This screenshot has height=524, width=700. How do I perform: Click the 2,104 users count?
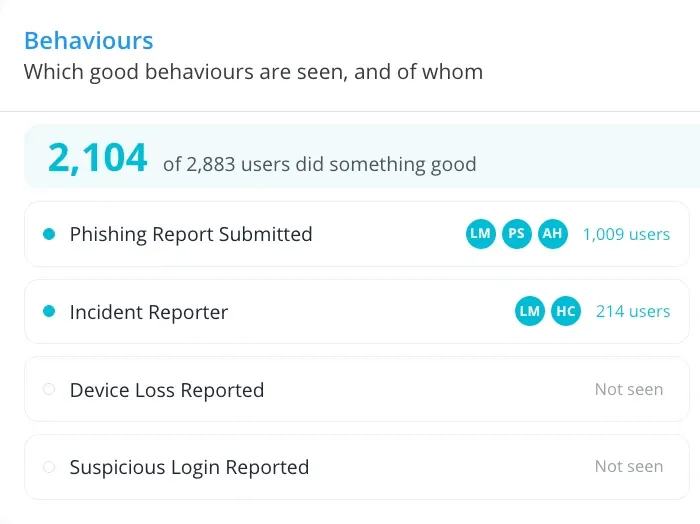point(97,158)
